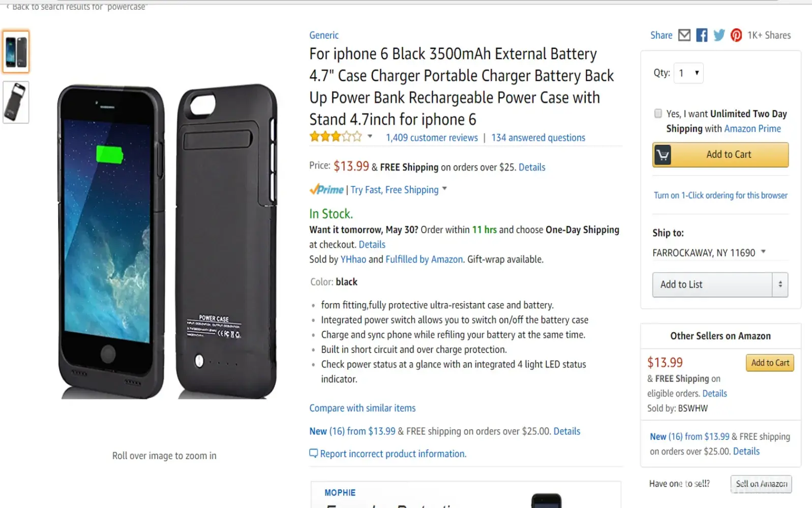Open 134 answered questions link
812x508 pixels.
coord(538,138)
